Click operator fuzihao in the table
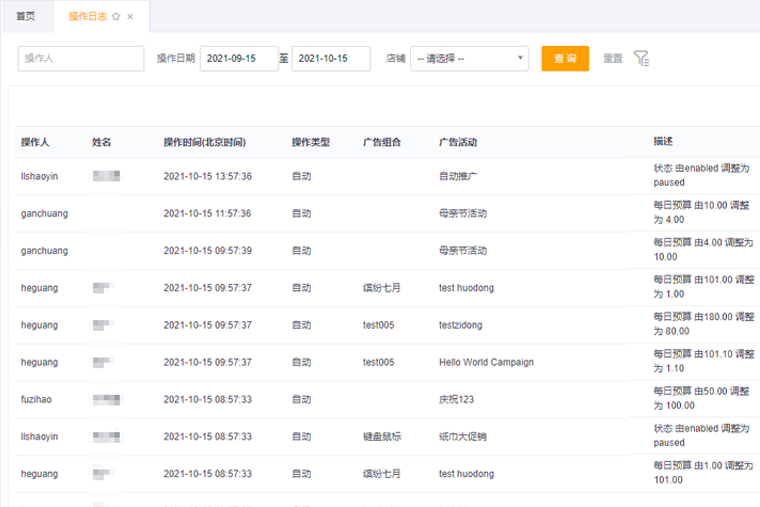Image resolution: width=760 pixels, height=507 pixels. pos(39,399)
